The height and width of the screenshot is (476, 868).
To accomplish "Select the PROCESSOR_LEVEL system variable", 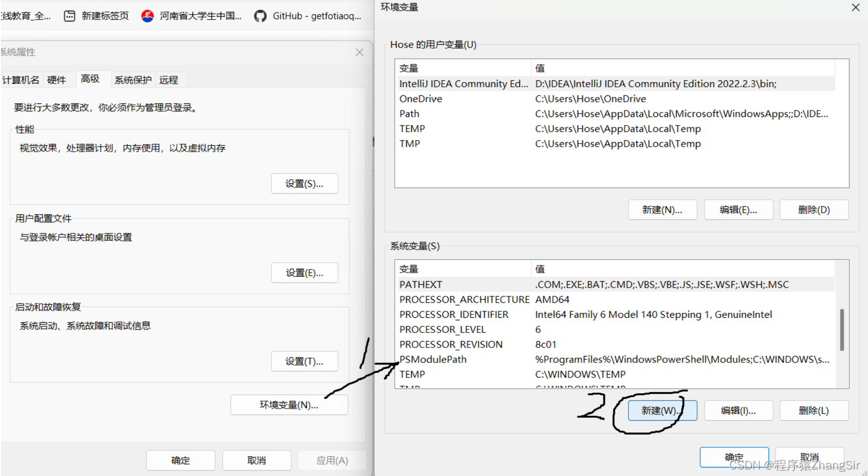I will [616, 330].
